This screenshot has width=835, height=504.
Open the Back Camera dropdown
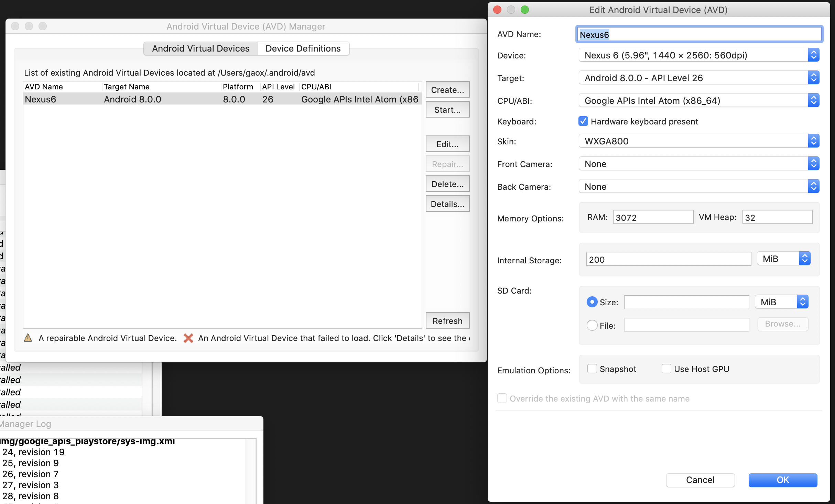[813, 187]
